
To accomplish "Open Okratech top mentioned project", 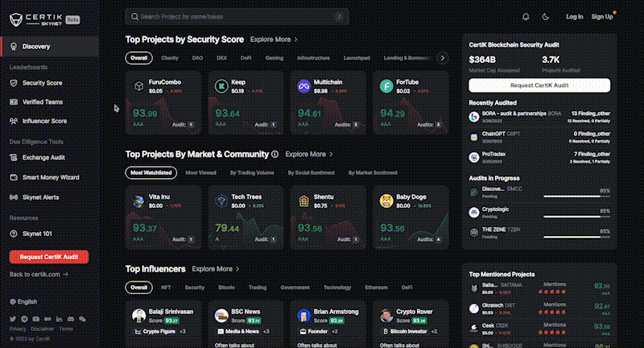I will 539,309.
